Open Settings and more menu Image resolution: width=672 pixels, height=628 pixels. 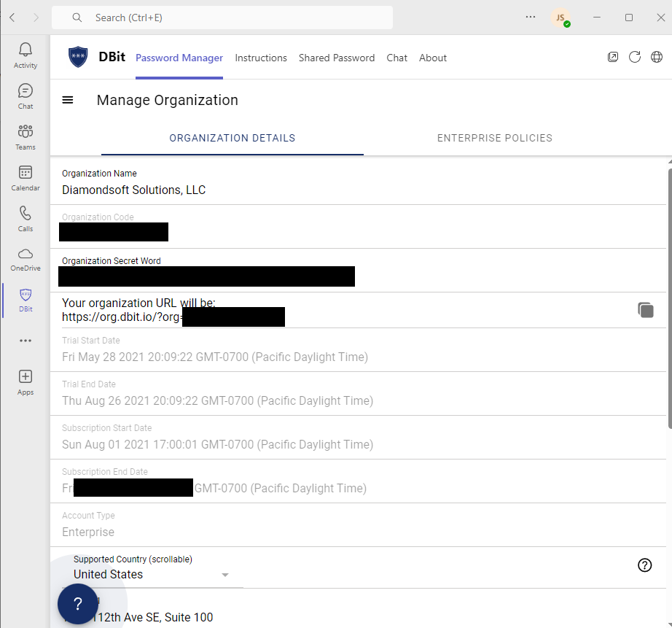tap(531, 18)
